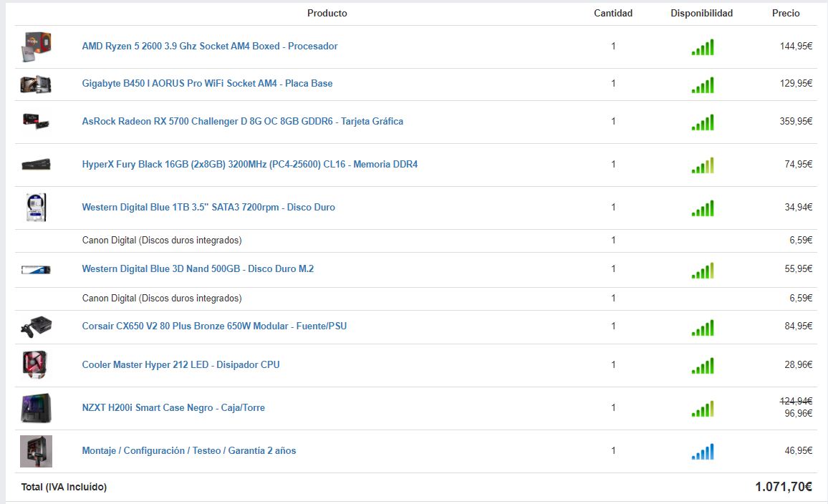Open Corsair CX650 V2 power supply link
Viewport: 828px width, 504px height.
pyautogui.click(x=214, y=326)
